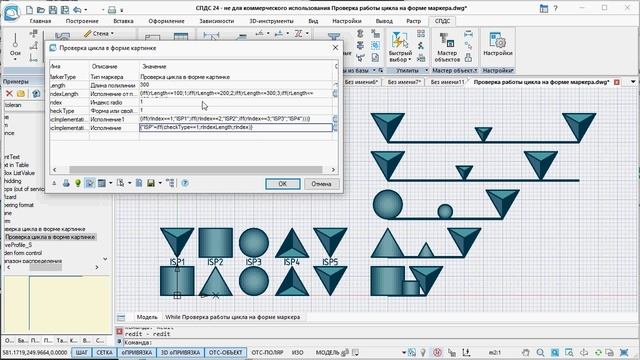
Task: Click the Save diskette icon in title bar
Action: pyautogui.click(x=53, y=9)
